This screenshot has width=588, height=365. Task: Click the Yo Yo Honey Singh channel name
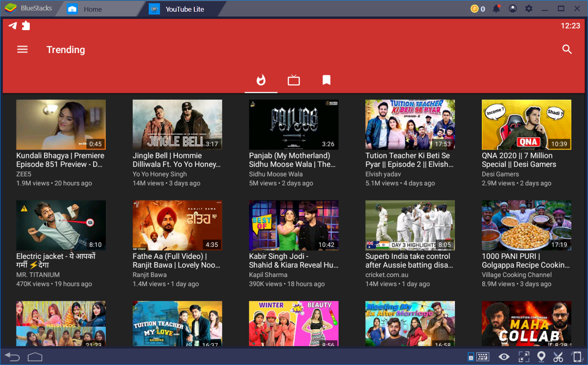point(160,174)
